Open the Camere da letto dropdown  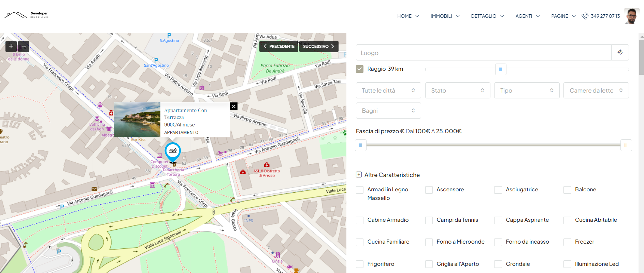point(596,91)
